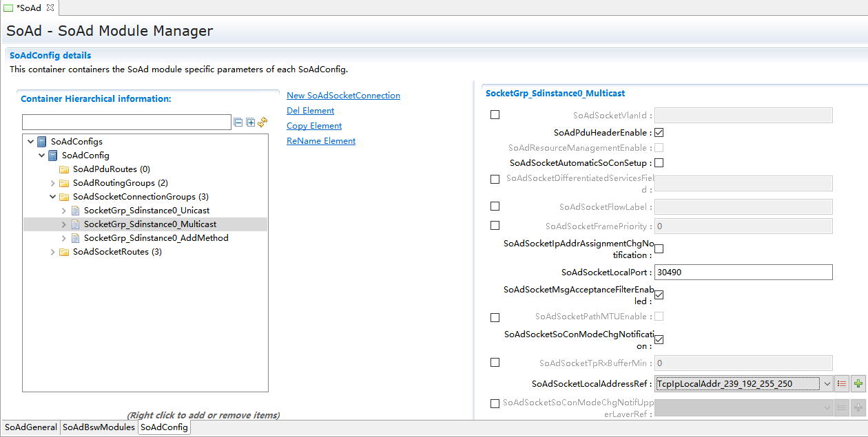Switch to the SoAdGeneral tab
This screenshot has width=868, height=437.
tap(31, 427)
